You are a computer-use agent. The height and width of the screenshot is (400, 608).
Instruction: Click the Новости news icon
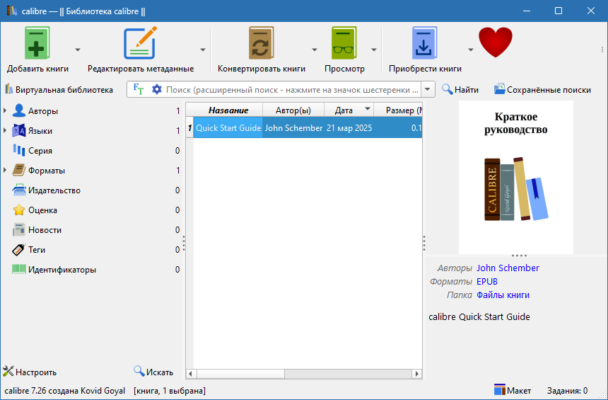point(19,229)
